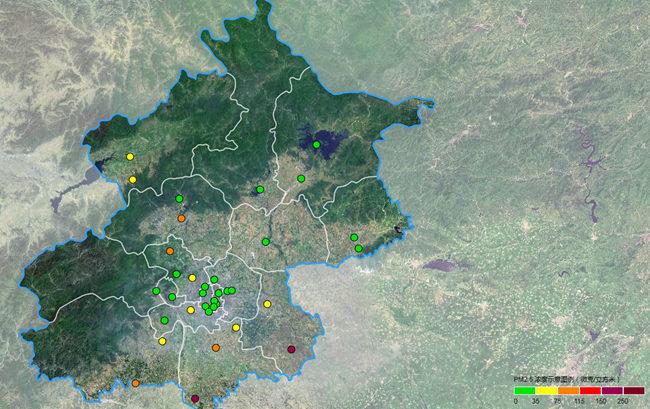Click the "250" label under the legend
650x409 pixels.
tap(623, 401)
